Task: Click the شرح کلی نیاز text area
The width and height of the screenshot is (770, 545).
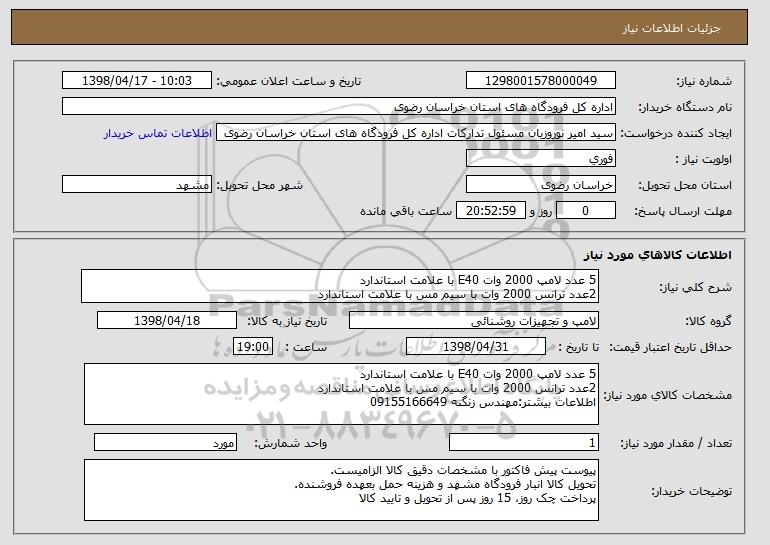Action: pyautogui.click(x=340, y=286)
